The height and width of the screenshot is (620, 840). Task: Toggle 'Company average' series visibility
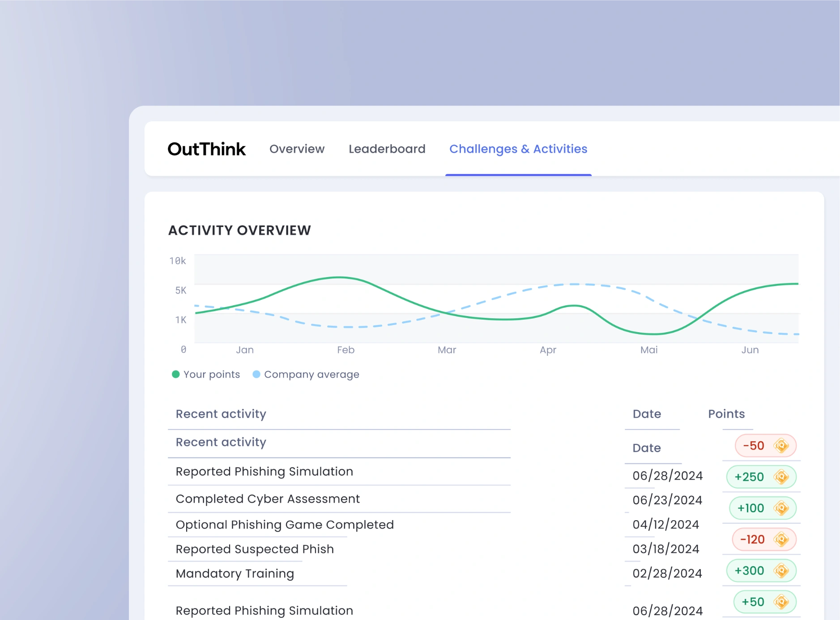click(x=307, y=374)
